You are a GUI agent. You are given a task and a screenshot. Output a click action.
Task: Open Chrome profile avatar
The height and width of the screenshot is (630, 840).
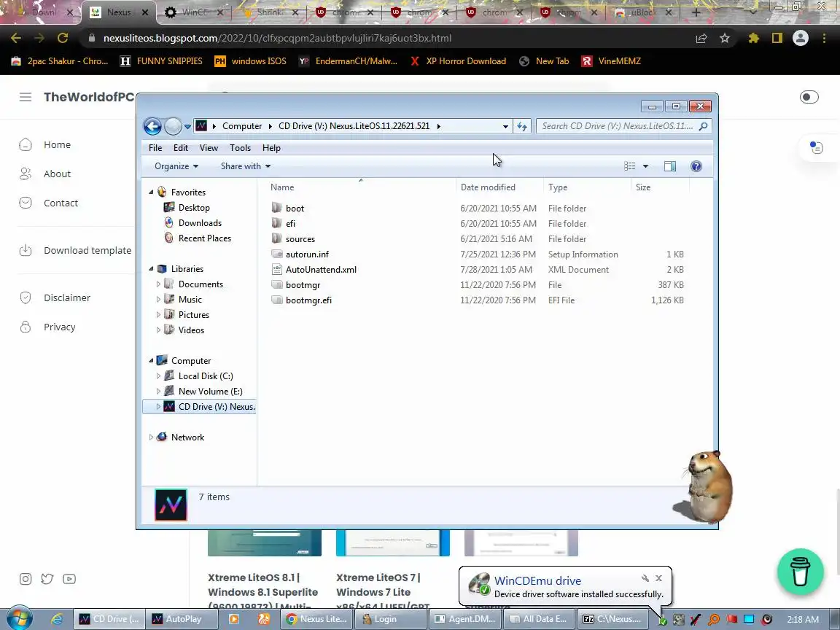click(801, 38)
